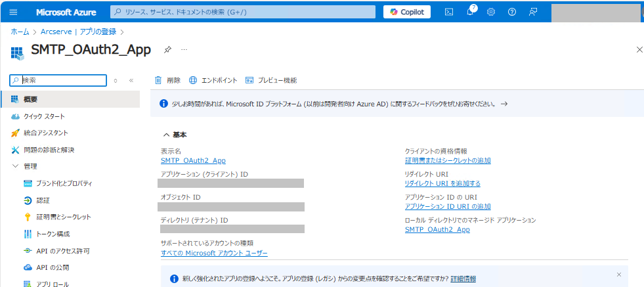This screenshot has width=644, height=287.
Task: Collapse the 管理 section in sidebar
Action: point(16,167)
